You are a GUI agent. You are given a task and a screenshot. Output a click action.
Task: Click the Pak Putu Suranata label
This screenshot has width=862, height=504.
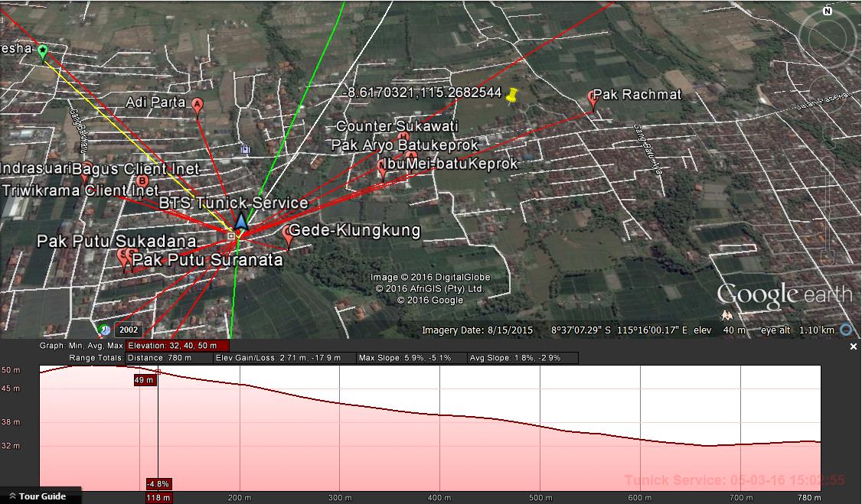(207, 260)
